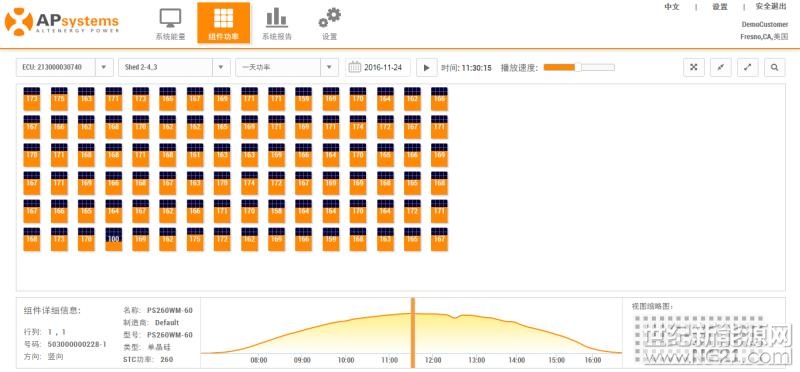Click the expand view diagonal arrows icon
This screenshot has height=372, width=800.
(x=747, y=67)
